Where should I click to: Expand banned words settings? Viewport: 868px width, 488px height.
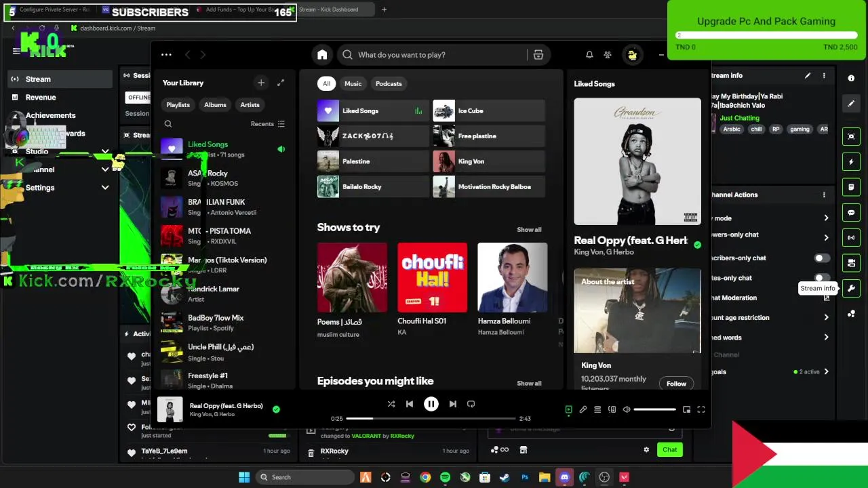(x=826, y=338)
